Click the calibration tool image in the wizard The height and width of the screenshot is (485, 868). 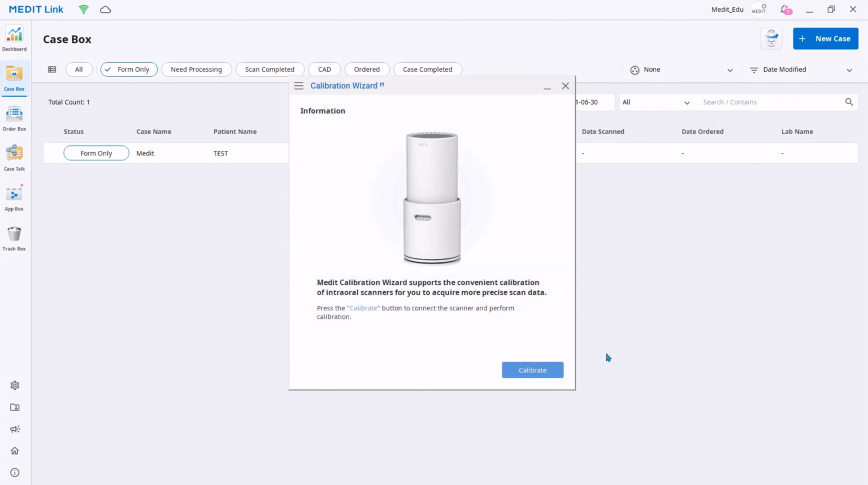432,198
